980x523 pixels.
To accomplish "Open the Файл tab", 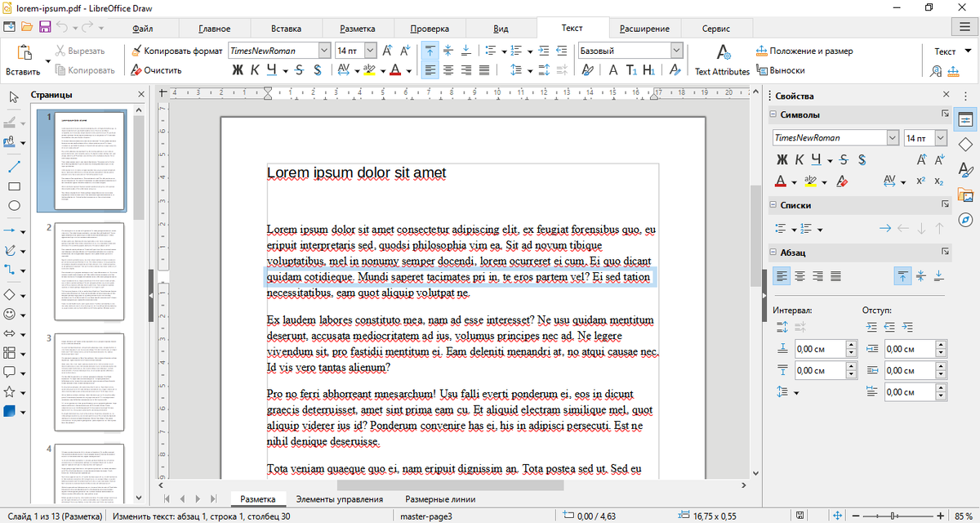I will pyautogui.click(x=143, y=29).
